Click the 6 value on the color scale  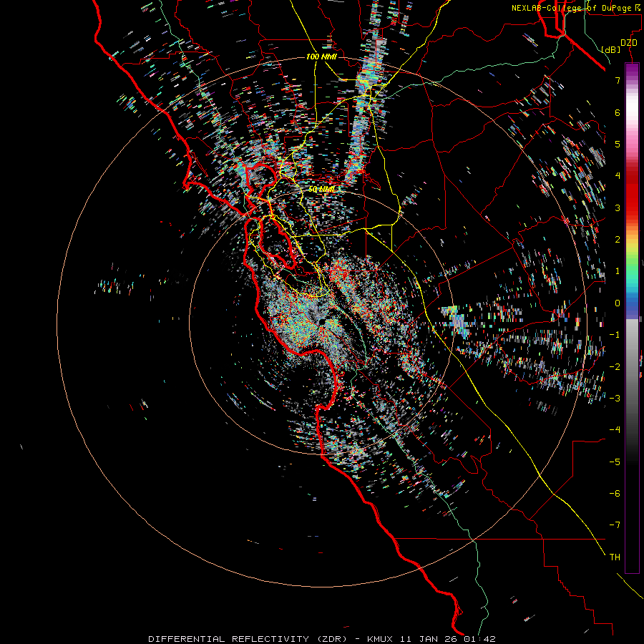(618, 112)
